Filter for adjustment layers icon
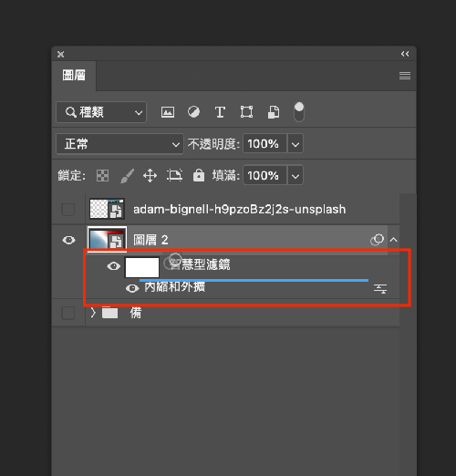 coord(193,112)
